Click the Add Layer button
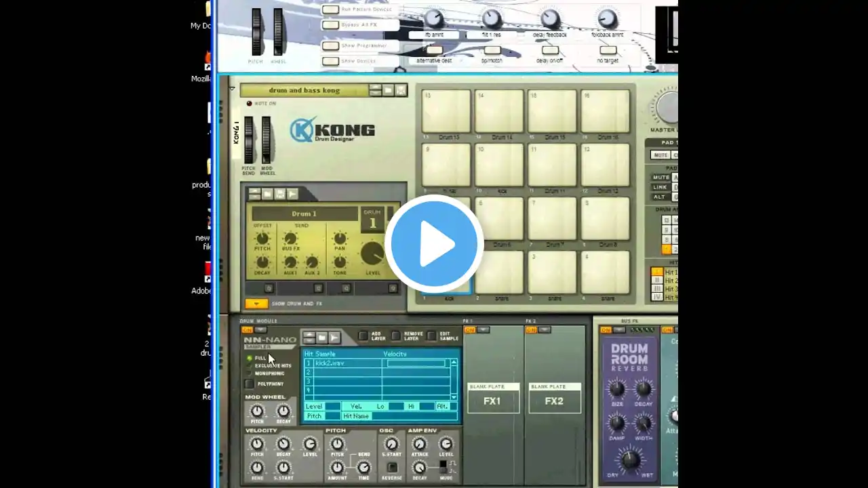 (364, 336)
